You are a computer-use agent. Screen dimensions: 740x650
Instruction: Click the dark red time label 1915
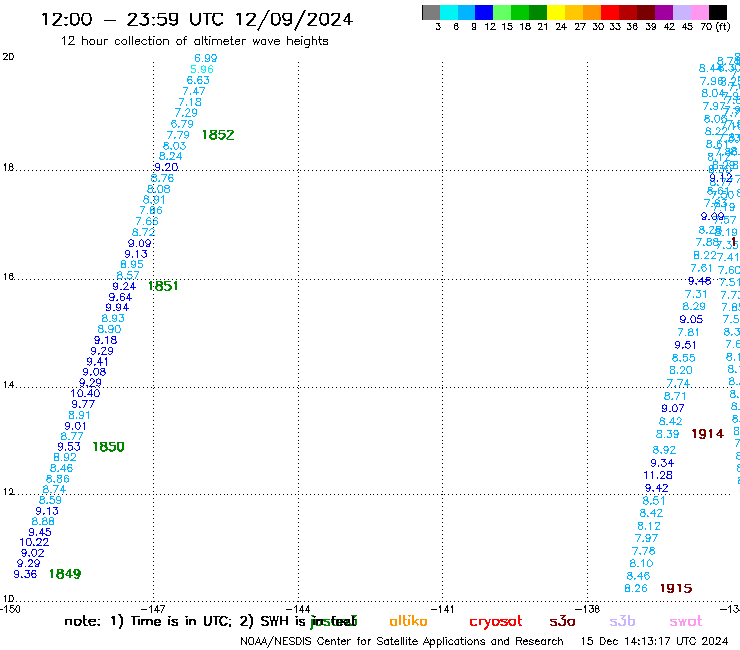(676, 588)
